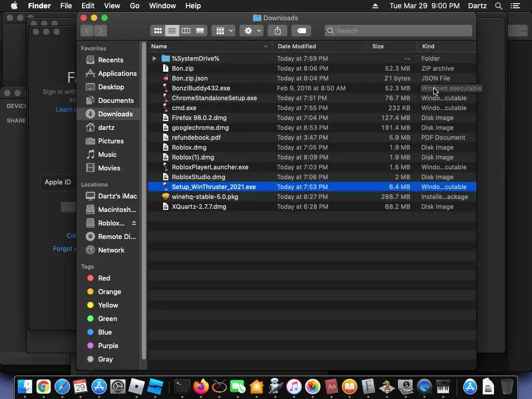The width and height of the screenshot is (532, 399).
Task: Open Notification Center in menu bar
Action: click(515, 6)
